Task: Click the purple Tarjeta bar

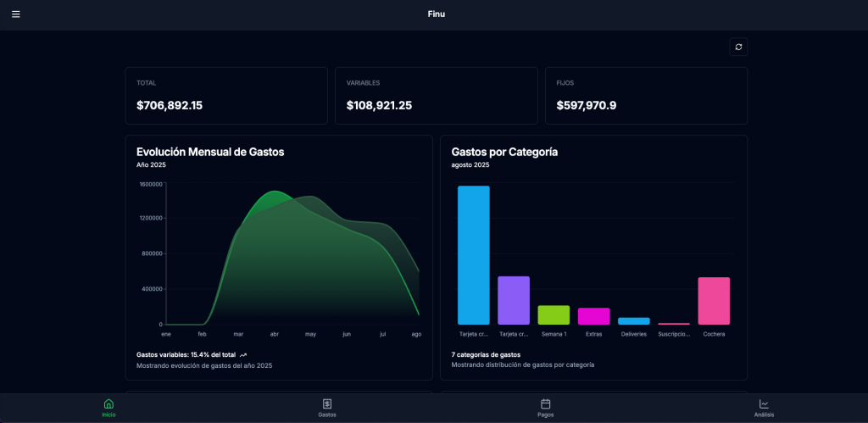Action: point(514,300)
